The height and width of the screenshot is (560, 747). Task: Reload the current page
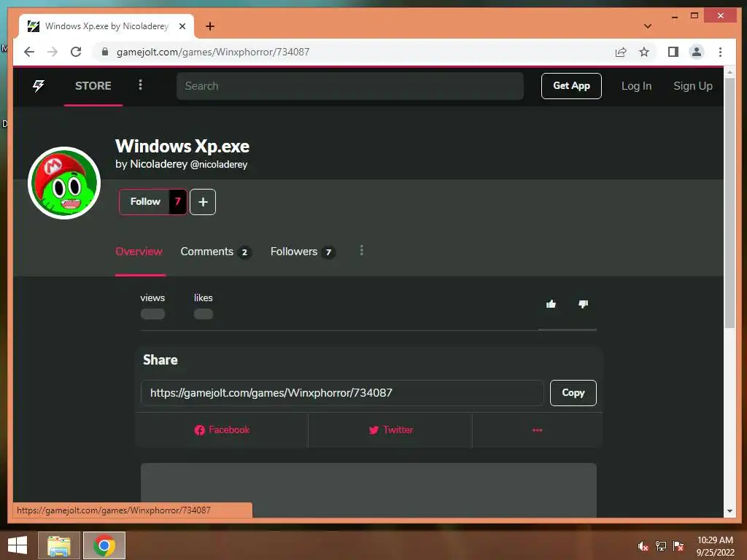pos(76,52)
